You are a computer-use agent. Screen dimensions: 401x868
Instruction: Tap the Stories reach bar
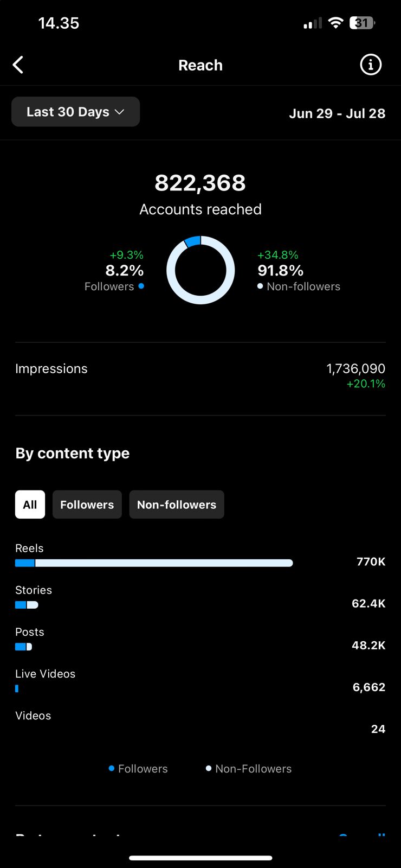[x=27, y=605]
